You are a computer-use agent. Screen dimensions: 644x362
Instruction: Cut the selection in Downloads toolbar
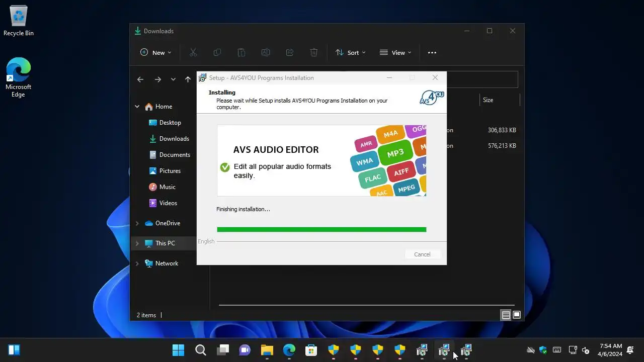tap(193, 52)
